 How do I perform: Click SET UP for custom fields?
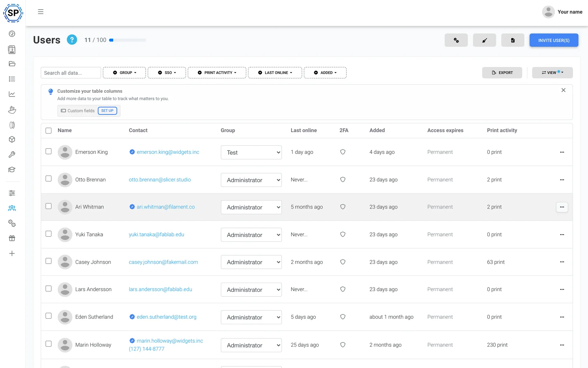click(107, 111)
